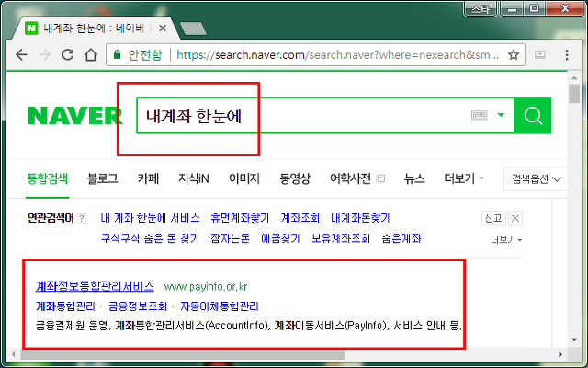Click the extension icon beside the address bar
The height and width of the screenshot is (368, 588).
[539, 55]
